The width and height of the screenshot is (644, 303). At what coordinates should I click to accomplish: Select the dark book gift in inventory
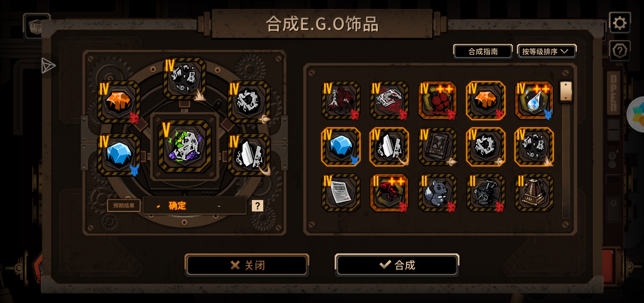(437, 146)
